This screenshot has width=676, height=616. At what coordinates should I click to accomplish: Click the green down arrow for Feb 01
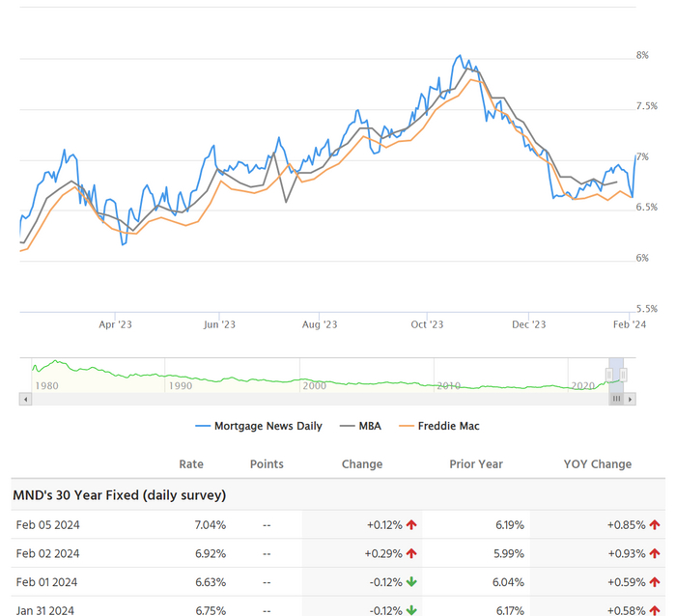(x=411, y=581)
